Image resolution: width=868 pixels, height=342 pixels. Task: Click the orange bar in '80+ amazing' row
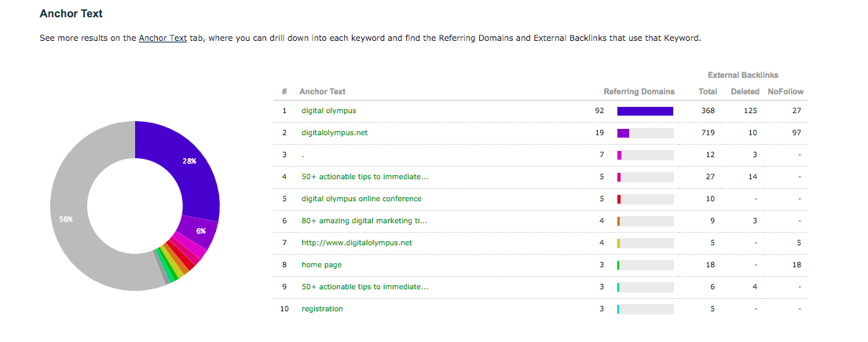[618, 221]
